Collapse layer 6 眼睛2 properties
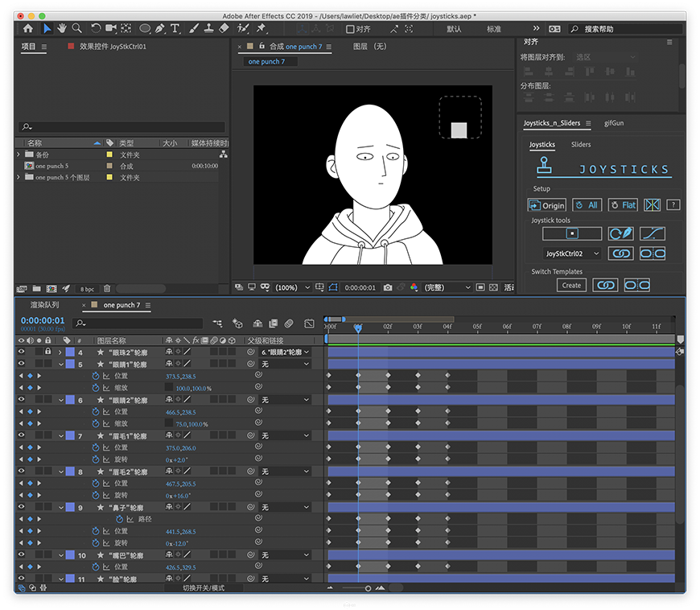 (x=61, y=400)
